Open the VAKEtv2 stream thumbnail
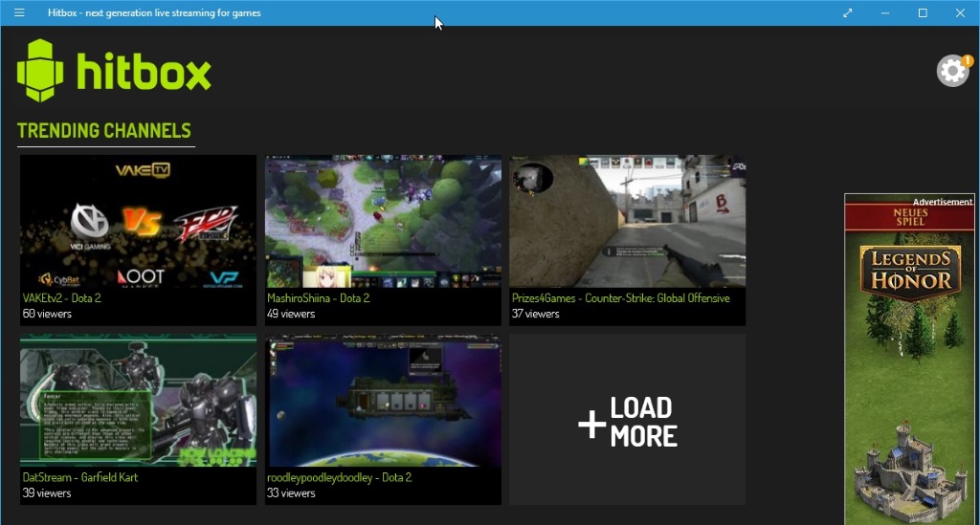The image size is (980, 525). [138, 222]
